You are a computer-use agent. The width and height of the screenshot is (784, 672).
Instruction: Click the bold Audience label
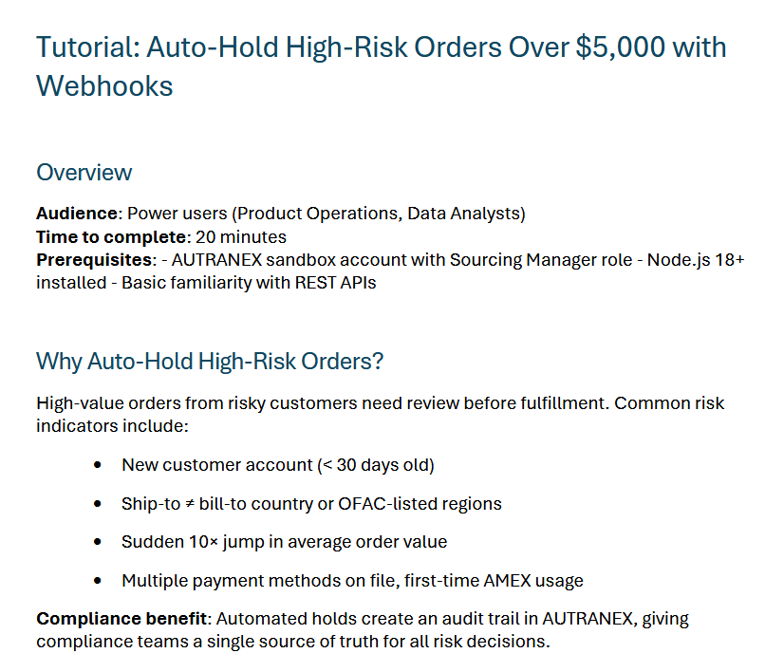coord(75,214)
